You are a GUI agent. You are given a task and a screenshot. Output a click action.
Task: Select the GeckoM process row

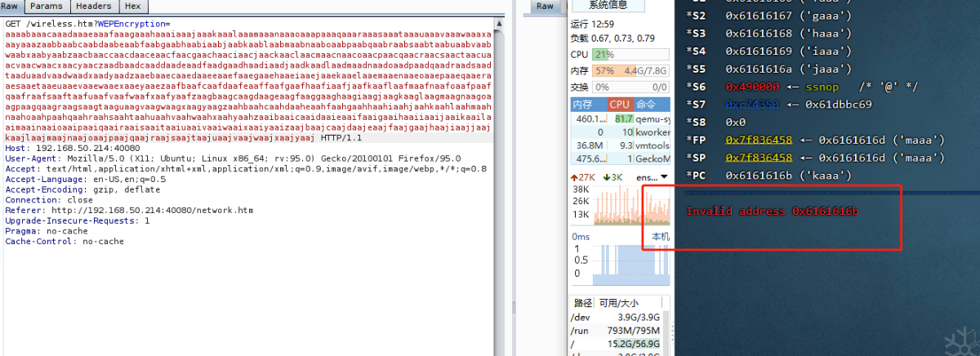621,158
